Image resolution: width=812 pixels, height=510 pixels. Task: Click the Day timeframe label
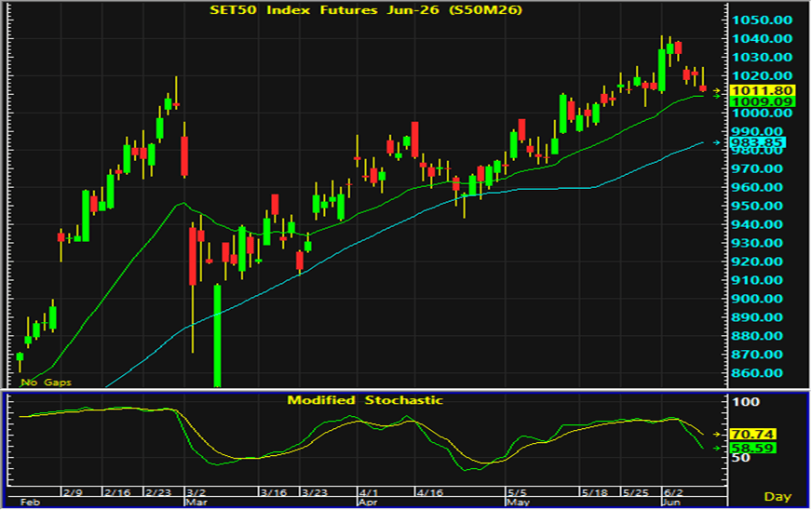[778, 497]
